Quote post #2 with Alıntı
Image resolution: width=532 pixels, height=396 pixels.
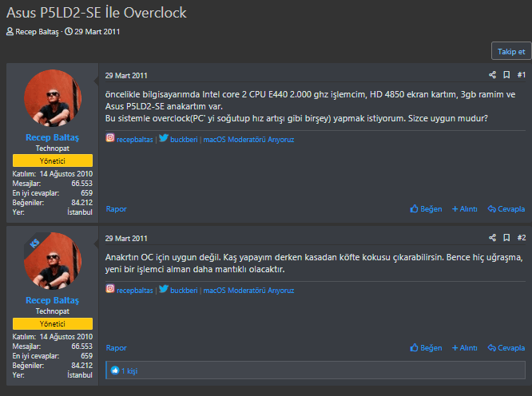(464, 348)
